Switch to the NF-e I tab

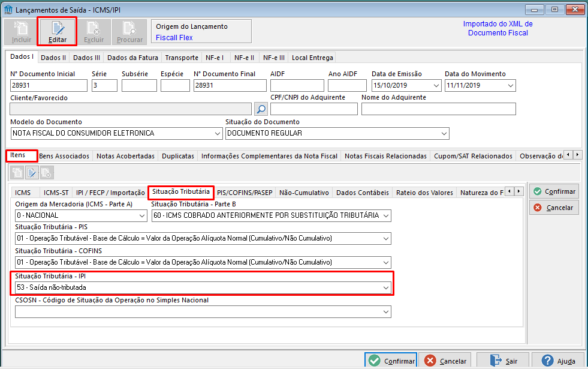[x=215, y=58]
